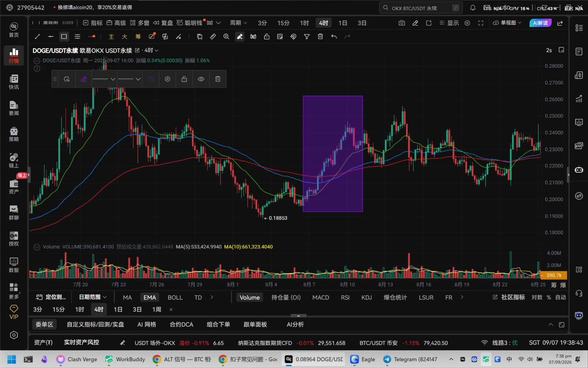Switch to the MACD indicator tab

[x=320, y=298]
